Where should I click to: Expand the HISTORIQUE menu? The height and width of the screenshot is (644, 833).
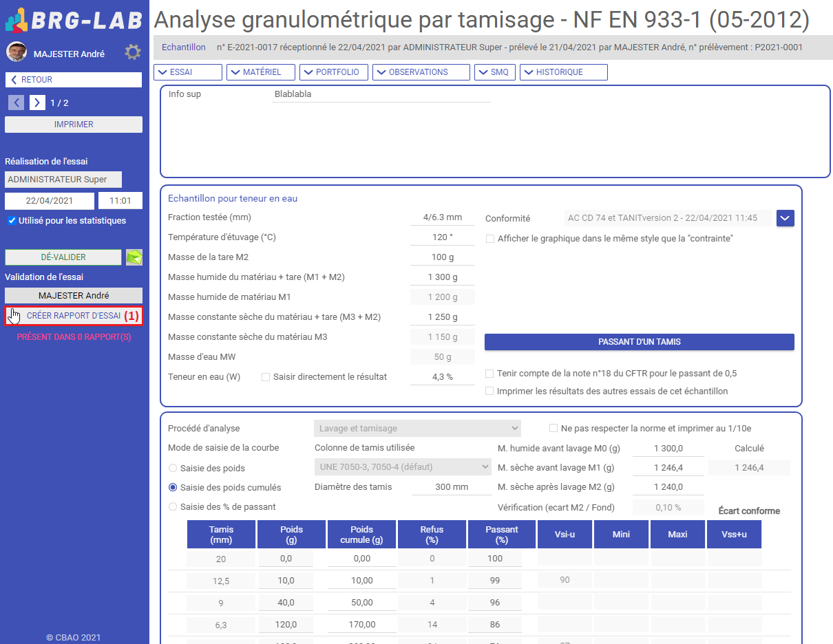564,72
